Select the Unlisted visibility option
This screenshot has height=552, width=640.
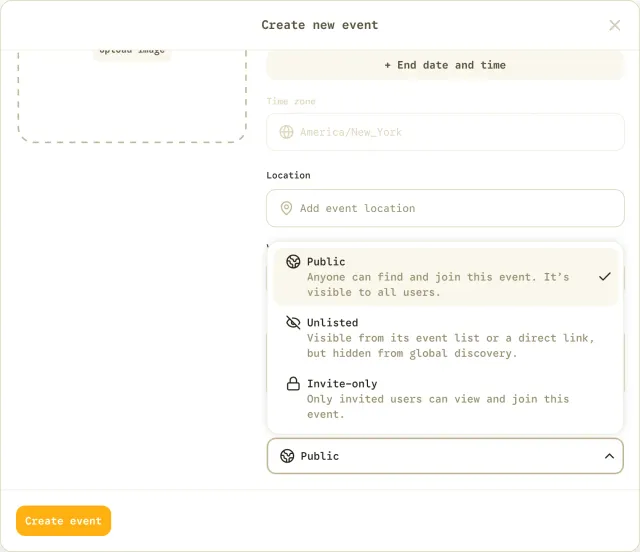click(445, 338)
